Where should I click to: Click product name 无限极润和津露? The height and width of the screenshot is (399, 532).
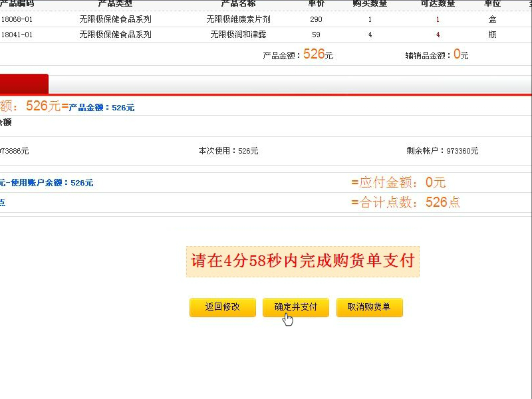tap(238, 35)
